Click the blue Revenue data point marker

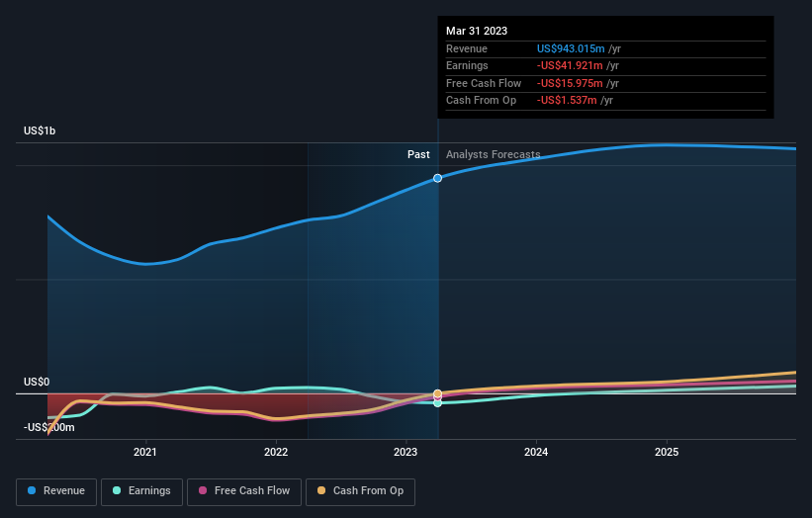pyautogui.click(x=437, y=178)
